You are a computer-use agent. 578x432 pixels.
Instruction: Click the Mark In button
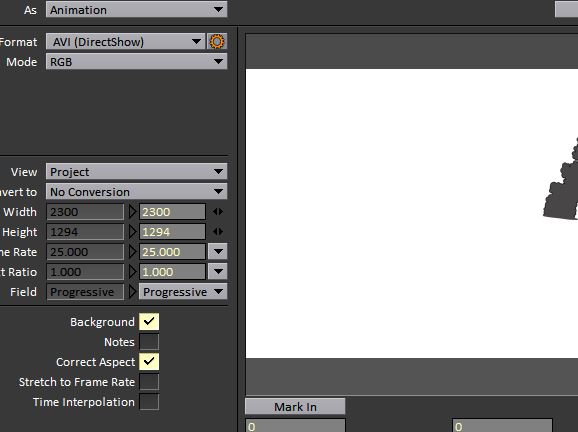tap(295, 407)
